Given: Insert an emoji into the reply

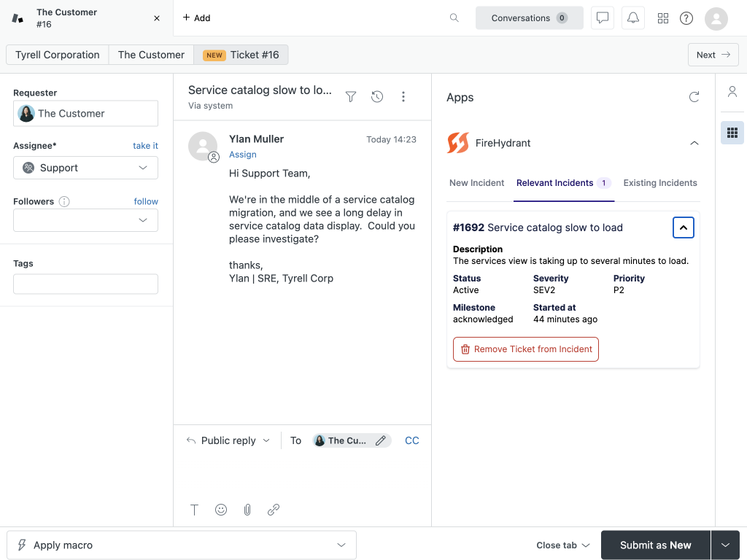Looking at the screenshot, I should click(x=221, y=509).
